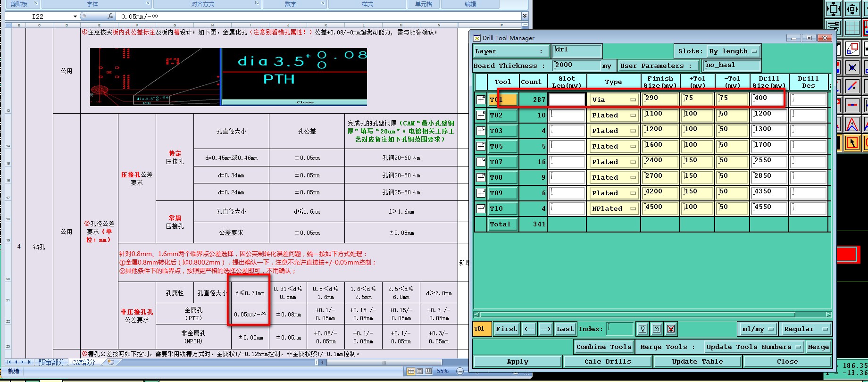Image resolution: width=868 pixels, height=382 pixels.
Task: Open the ml/my units dropdown
Action: [758, 329]
